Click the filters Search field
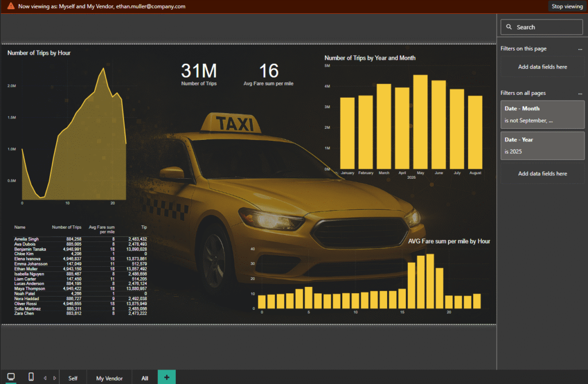 tap(542, 27)
